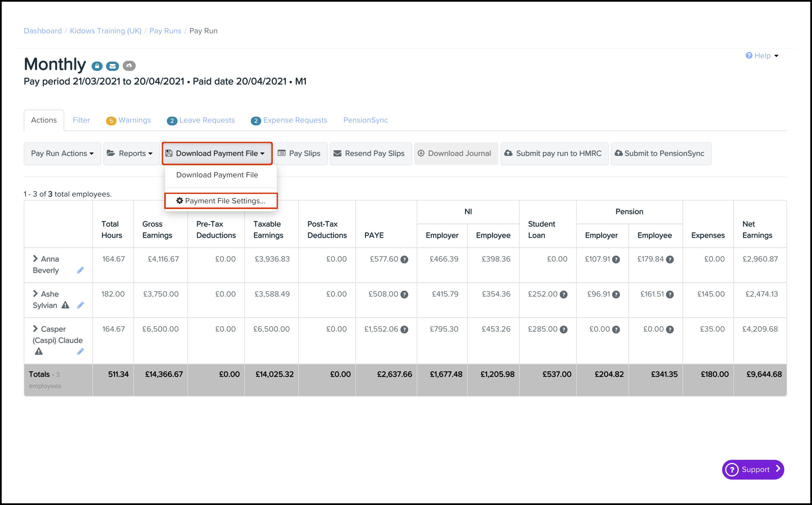Choose Download Payment File from dropdown menu
812x505 pixels.
[217, 175]
